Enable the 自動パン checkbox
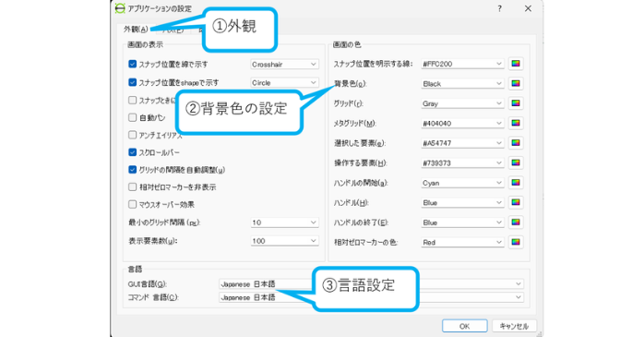 click(132, 117)
